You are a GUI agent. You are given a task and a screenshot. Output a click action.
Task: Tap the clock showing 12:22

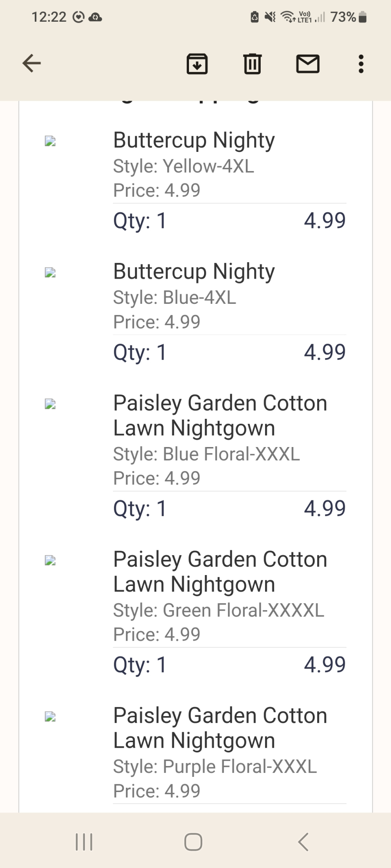click(x=49, y=17)
